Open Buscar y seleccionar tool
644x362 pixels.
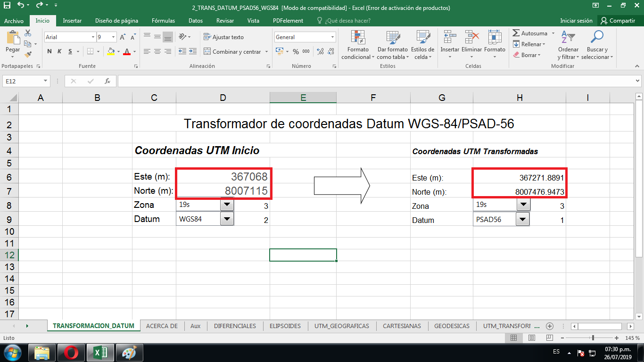point(597,45)
